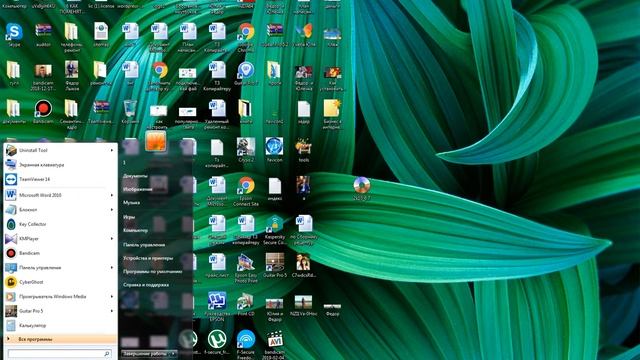The image size is (640, 360).
Task: Open Проигрыватель Windows Media entry
Action: coord(60,296)
